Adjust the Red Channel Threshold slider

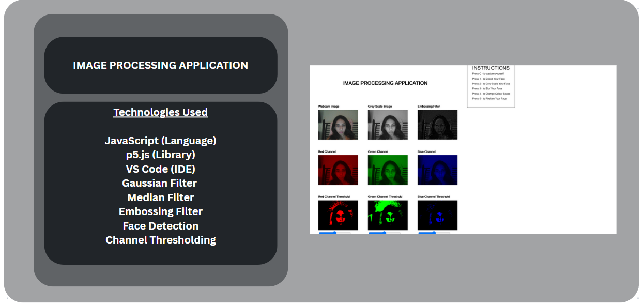(x=334, y=233)
